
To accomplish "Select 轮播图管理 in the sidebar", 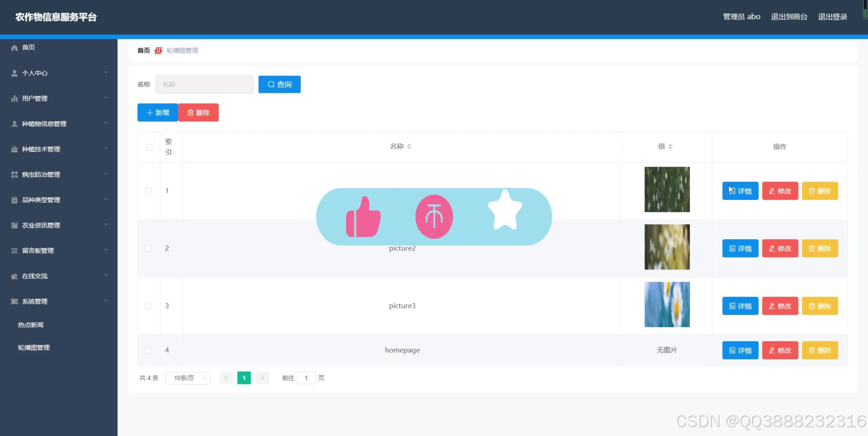I will click(34, 348).
